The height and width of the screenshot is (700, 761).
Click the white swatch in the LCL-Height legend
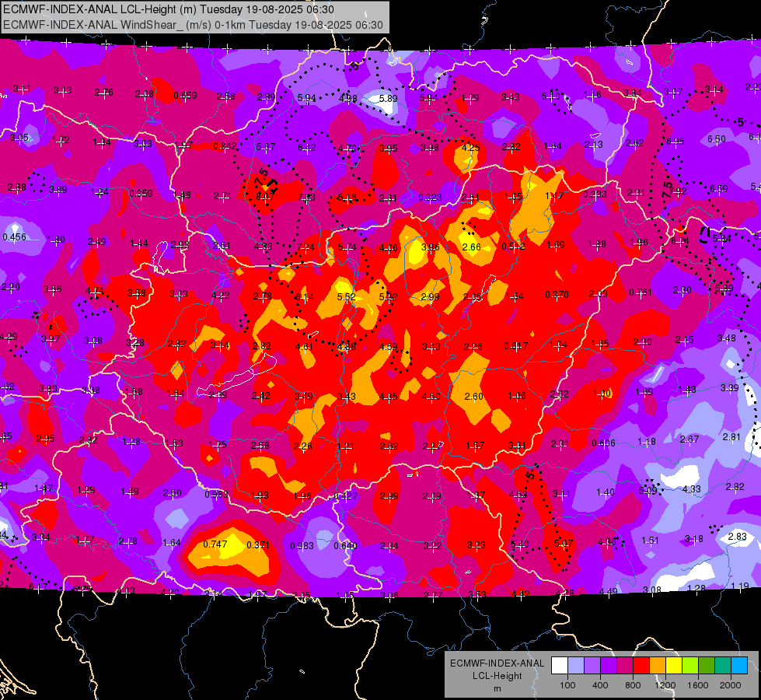pyautogui.click(x=560, y=666)
